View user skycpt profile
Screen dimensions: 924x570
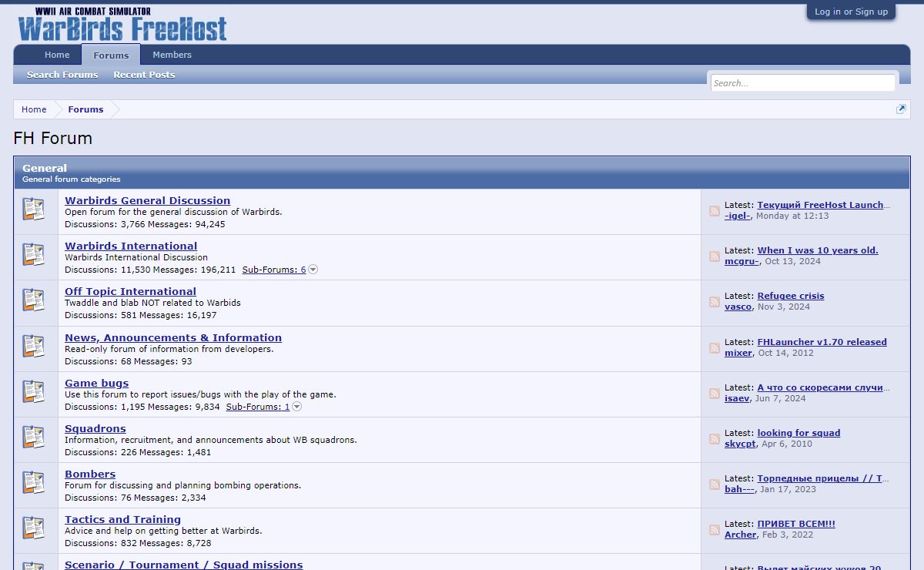tap(741, 444)
